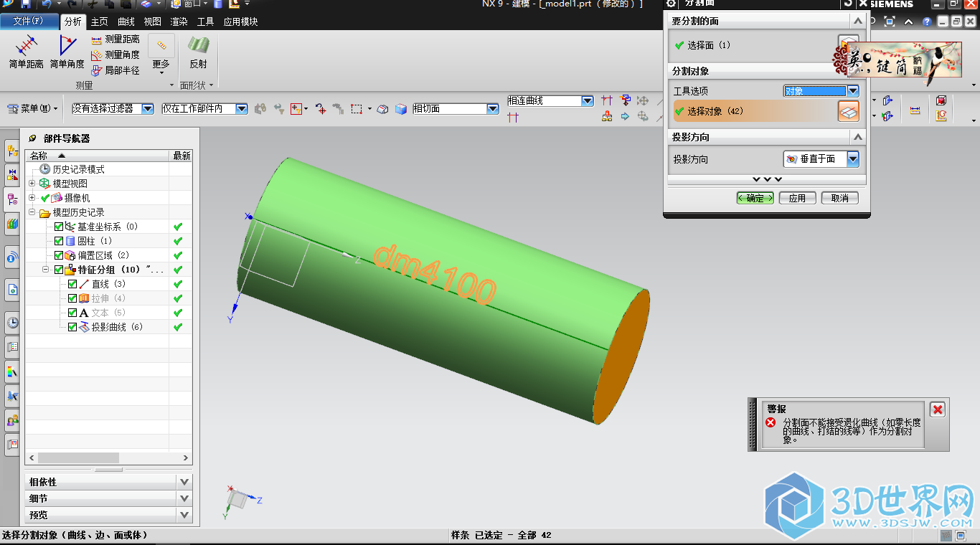Click the Part Navigator horizontal scrollbar

78,458
